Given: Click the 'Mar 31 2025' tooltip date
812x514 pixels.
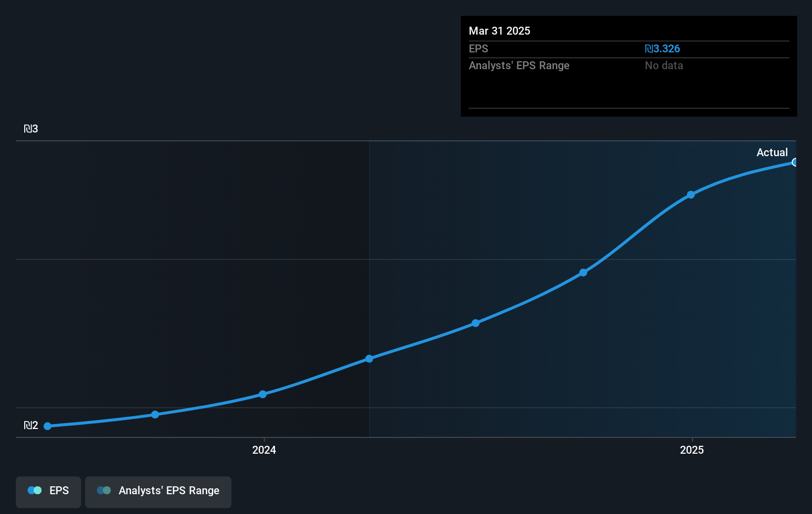Looking at the screenshot, I should (499, 31).
